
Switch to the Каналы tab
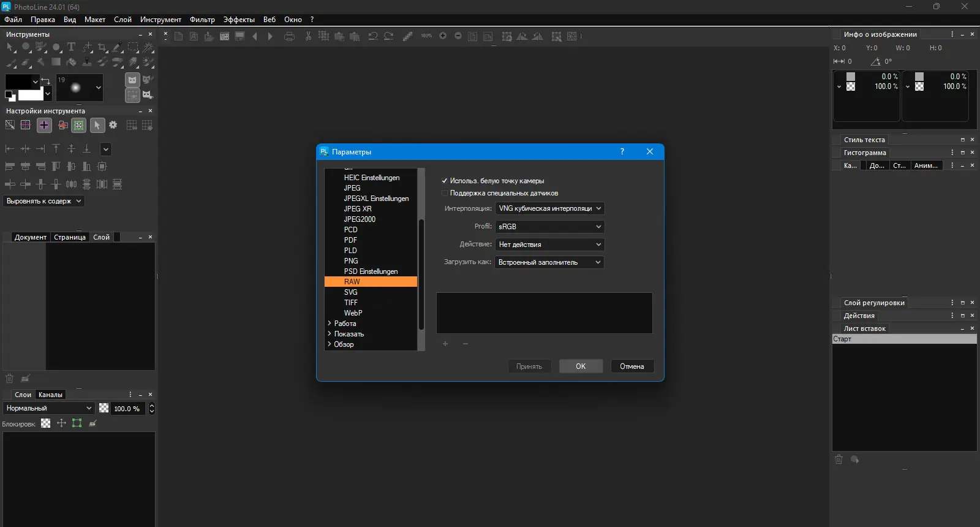point(50,395)
